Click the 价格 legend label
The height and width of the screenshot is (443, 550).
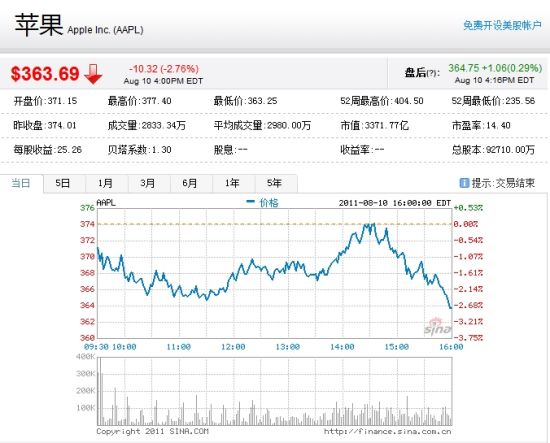click(269, 203)
